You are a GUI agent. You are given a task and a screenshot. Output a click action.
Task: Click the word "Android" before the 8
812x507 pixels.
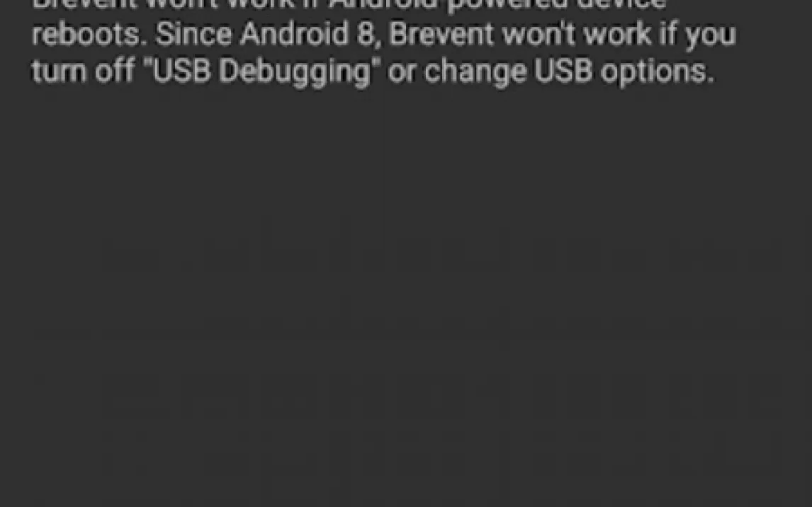pos(294,34)
